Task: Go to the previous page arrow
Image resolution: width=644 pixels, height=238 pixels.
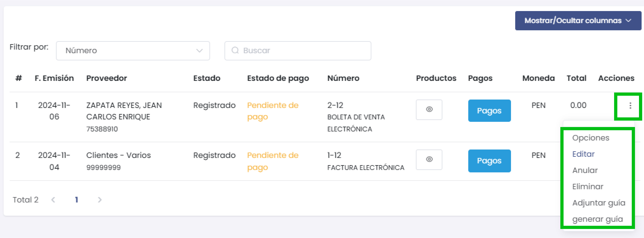Action: pos(53,200)
